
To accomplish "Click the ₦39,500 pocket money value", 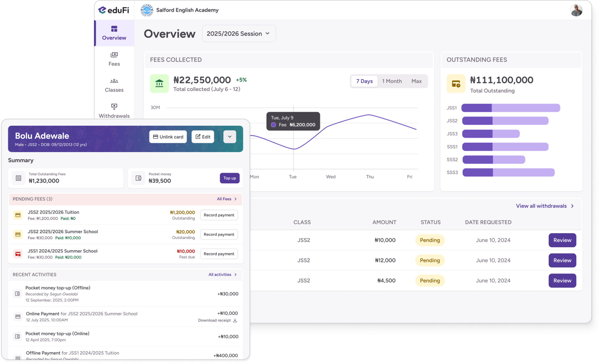I will tap(160, 181).
